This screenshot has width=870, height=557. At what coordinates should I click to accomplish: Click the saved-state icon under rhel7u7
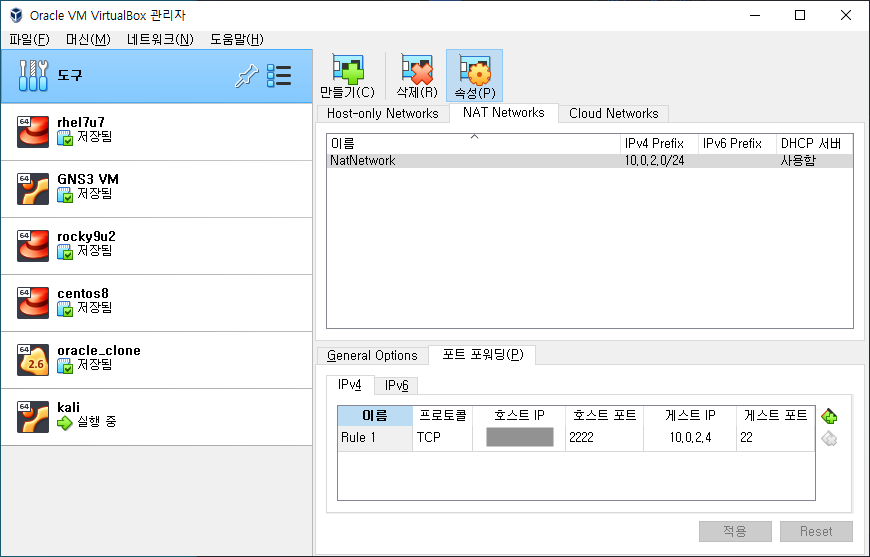pos(65,138)
